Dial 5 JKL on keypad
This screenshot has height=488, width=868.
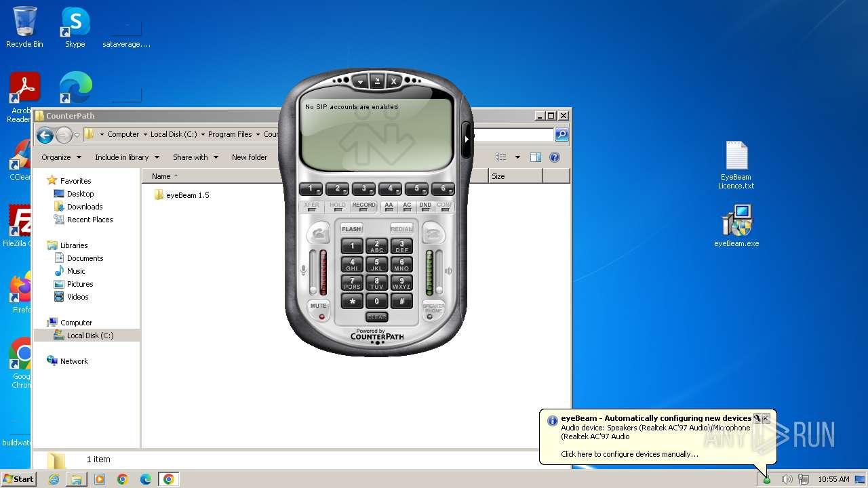[377, 264]
